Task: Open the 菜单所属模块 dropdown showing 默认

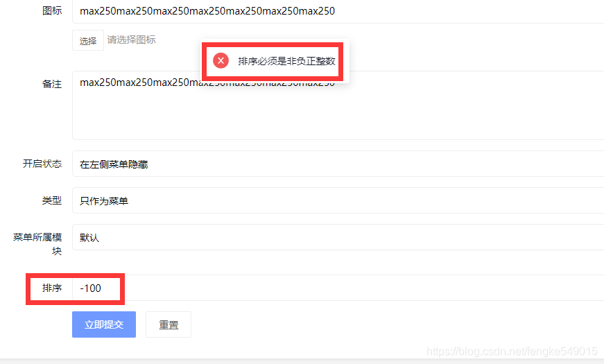Action: 338,237
